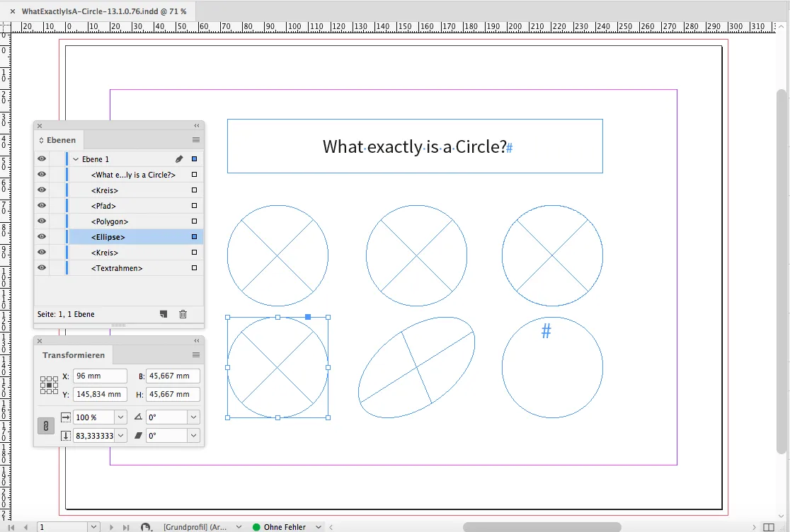Click the Ohne Fehler status indicator
This screenshot has height=532, width=790.
(x=286, y=527)
